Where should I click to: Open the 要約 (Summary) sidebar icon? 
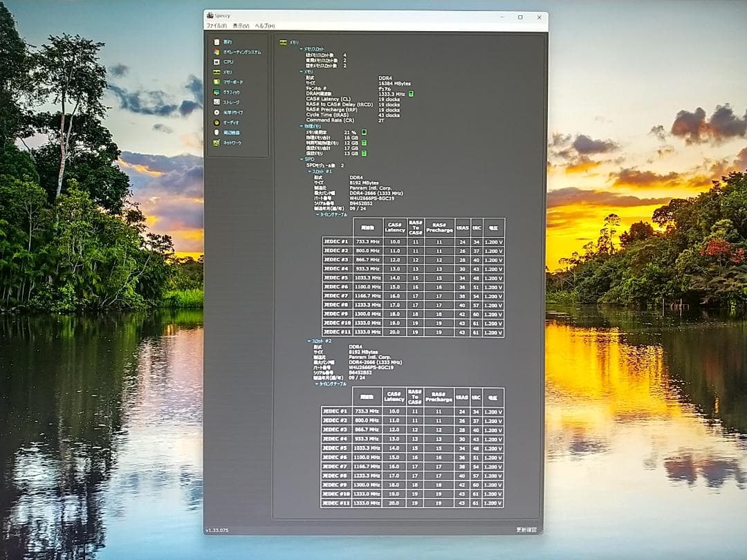coord(217,42)
